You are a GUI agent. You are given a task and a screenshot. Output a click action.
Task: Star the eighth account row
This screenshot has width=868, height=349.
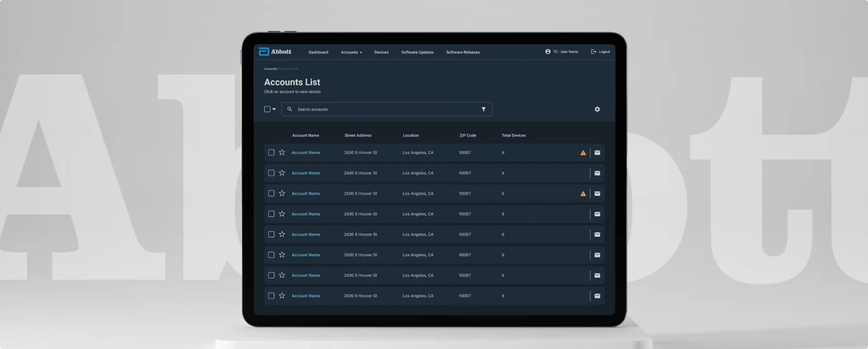282,295
